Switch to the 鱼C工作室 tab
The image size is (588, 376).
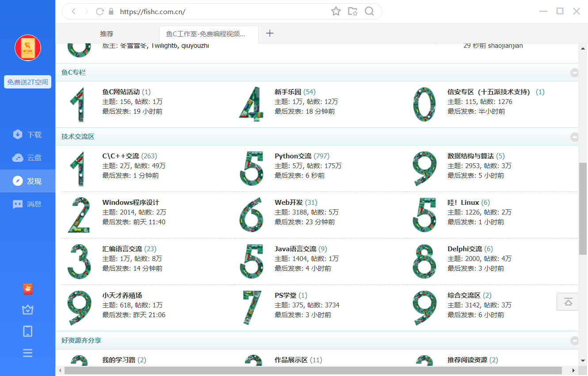(209, 34)
